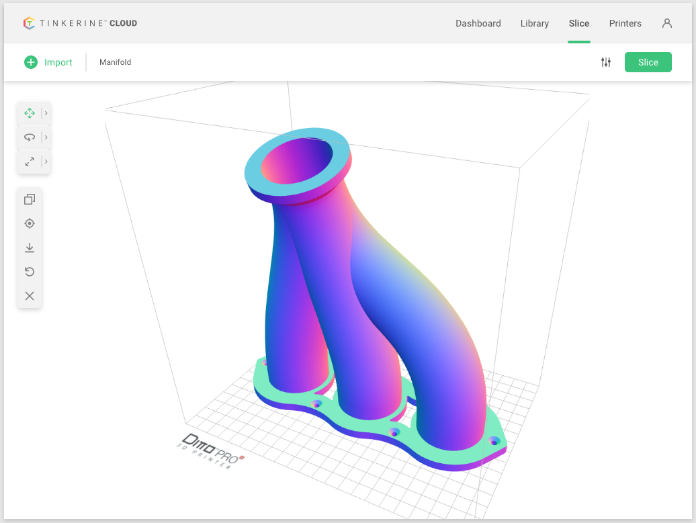This screenshot has height=523, width=696.
Task: Click the Import button
Action: (49, 62)
